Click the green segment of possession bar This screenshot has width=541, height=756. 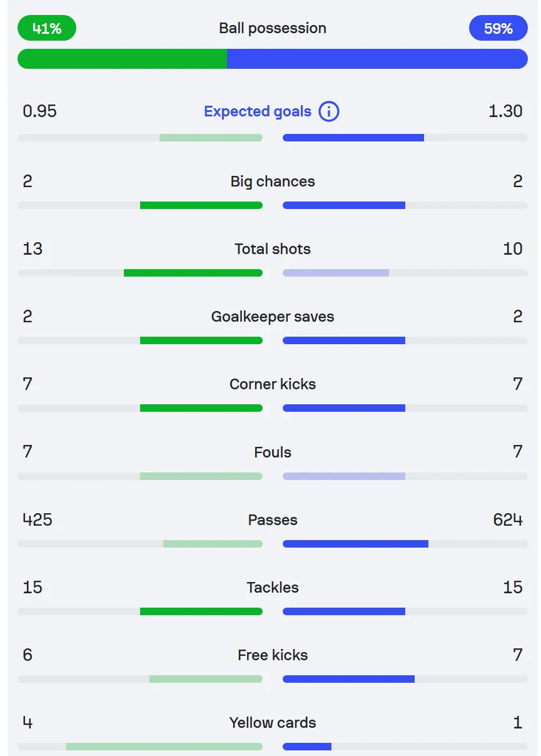[x=122, y=59]
